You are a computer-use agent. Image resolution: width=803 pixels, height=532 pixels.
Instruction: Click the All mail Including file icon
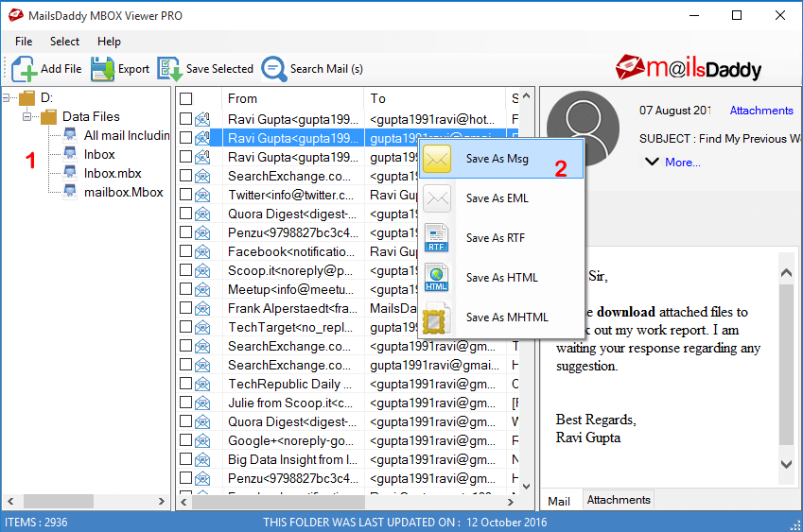pos(70,134)
